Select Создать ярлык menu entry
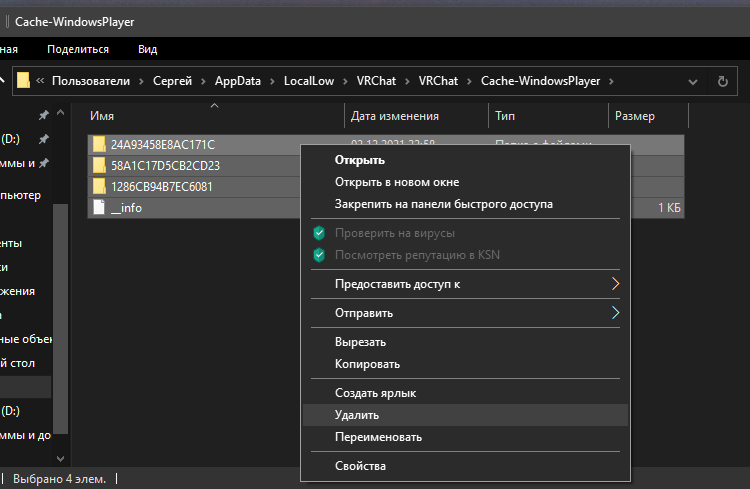The image size is (750, 489). 375,393
